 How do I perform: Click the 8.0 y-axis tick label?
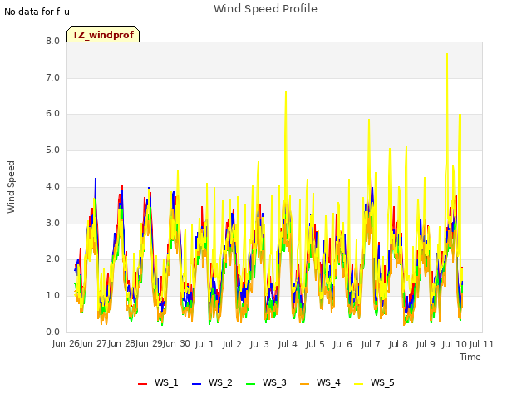(52, 42)
